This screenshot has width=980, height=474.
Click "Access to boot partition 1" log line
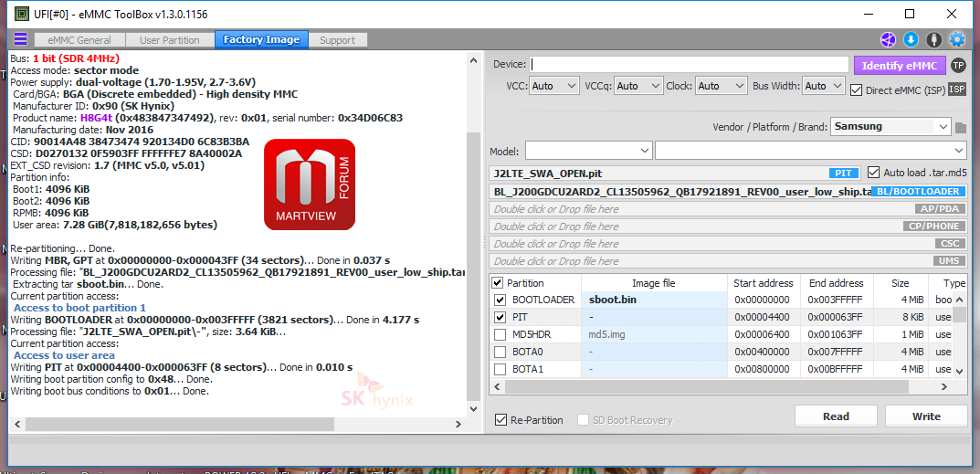click(x=79, y=308)
